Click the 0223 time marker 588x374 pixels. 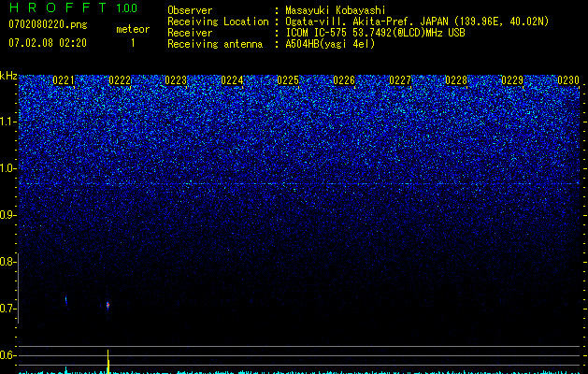point(176,80)
